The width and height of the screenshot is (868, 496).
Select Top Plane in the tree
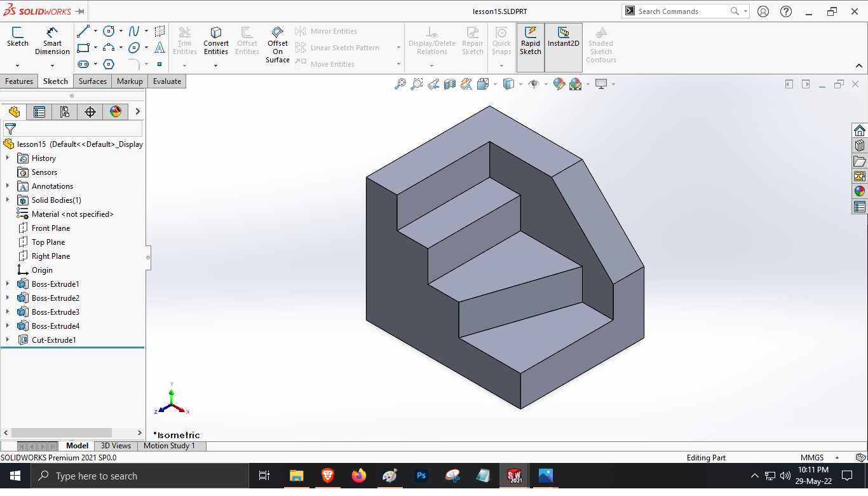click(x=48, y=242)
